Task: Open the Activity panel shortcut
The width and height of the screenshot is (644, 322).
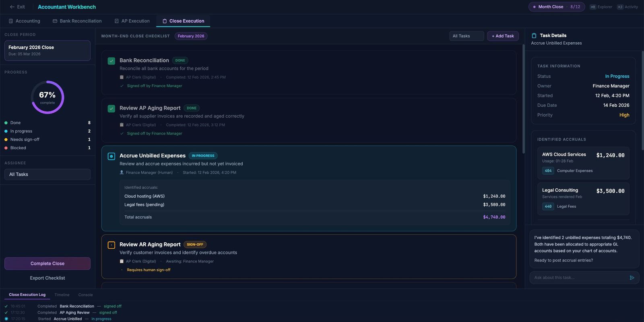Action: (x=627, y=7)
